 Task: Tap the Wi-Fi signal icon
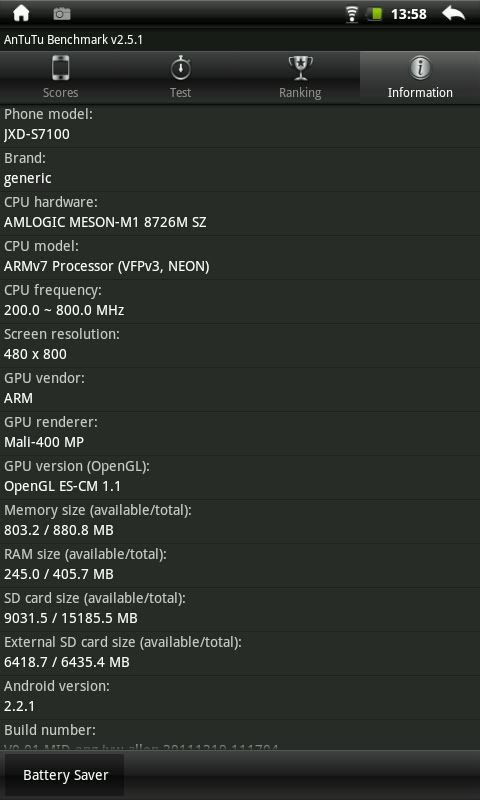(351, 14)
